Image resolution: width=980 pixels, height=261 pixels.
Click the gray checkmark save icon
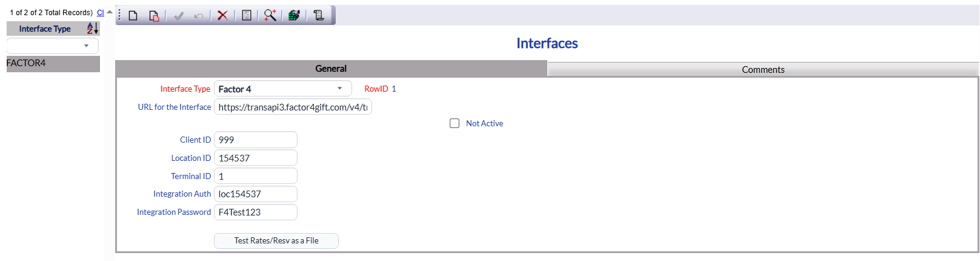(179, 16)
